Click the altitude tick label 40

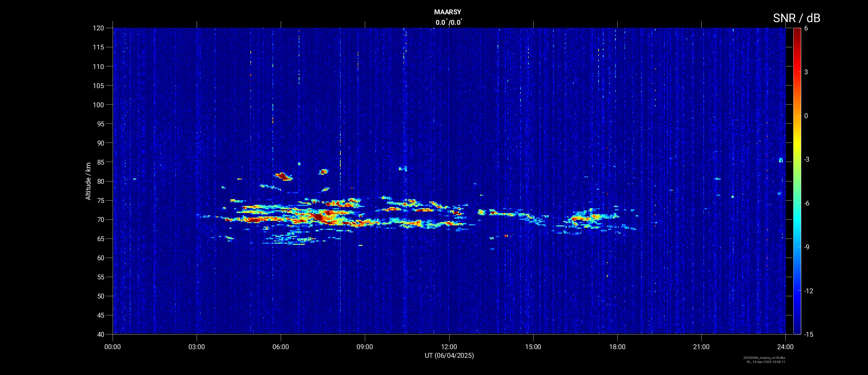point(100,334)
